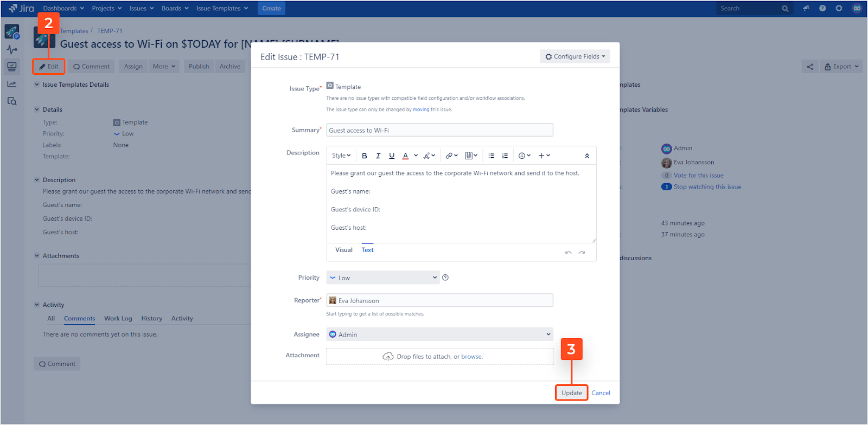Apply italic formatting in the description editor
Screen dimensions: 868x425
coord(378,156)
